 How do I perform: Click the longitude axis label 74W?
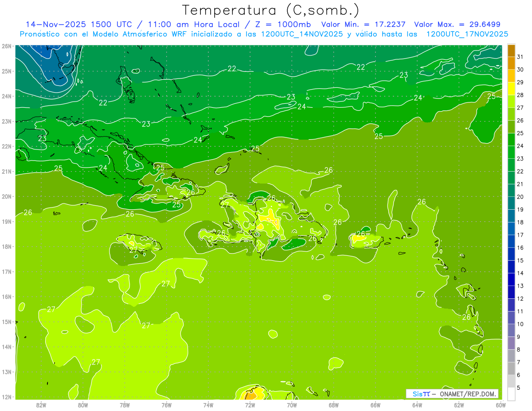[x=208, y=405]
